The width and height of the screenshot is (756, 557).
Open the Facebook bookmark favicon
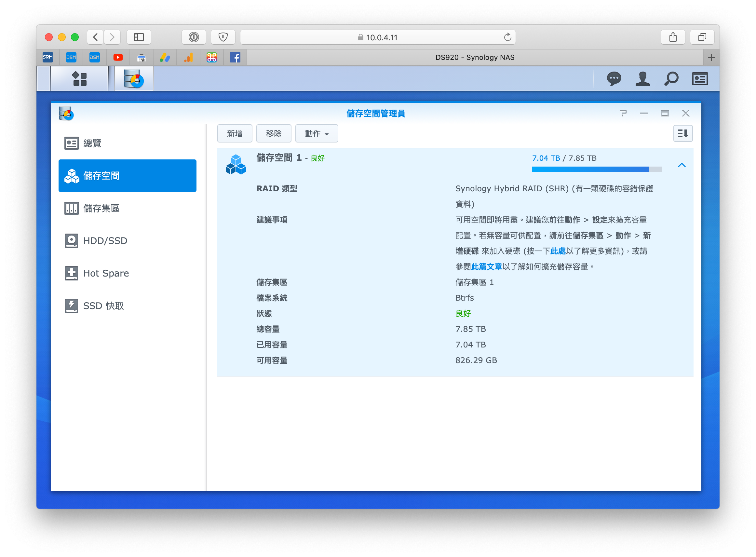pos(235,57)
